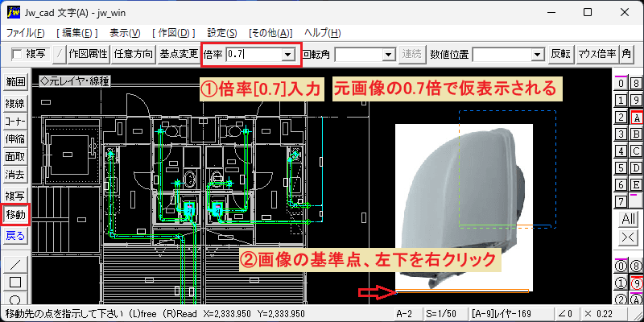Select layer A in the layer panel
The height and width of the screenshot is (322, 644).
tap(636, 118)
